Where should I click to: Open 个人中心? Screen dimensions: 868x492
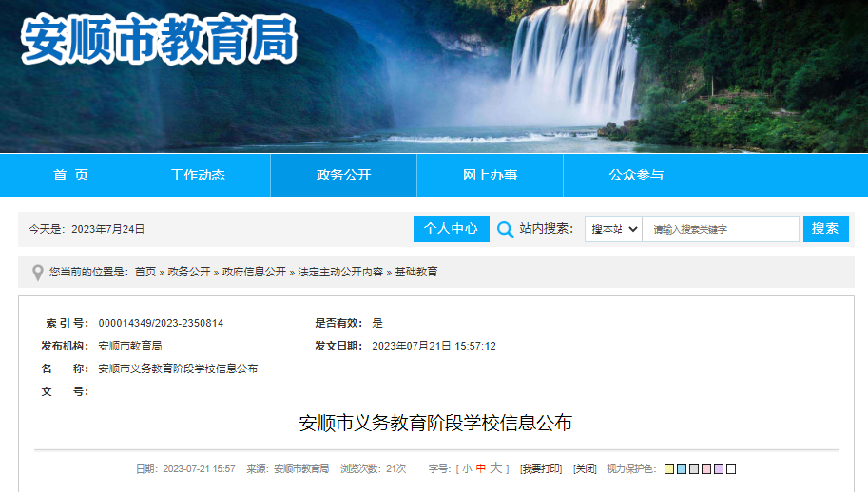coord(452,229)
